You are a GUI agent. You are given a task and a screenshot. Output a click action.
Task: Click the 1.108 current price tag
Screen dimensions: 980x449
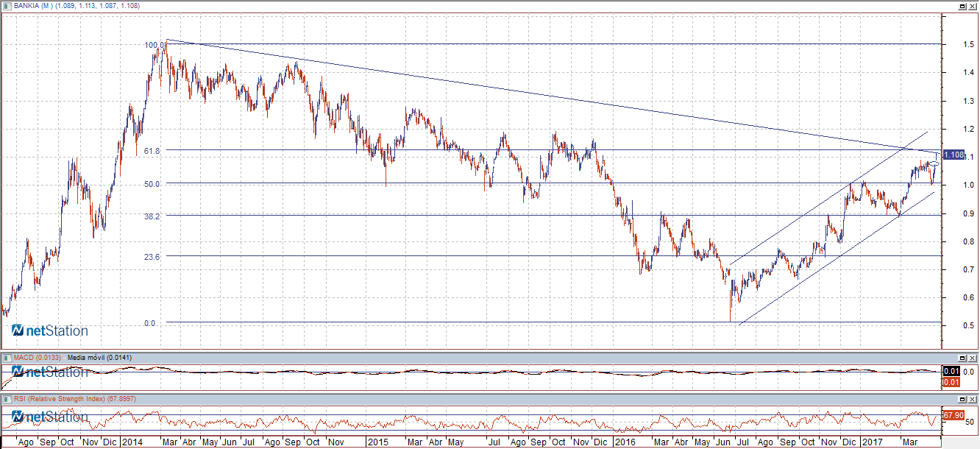(954, 155)
